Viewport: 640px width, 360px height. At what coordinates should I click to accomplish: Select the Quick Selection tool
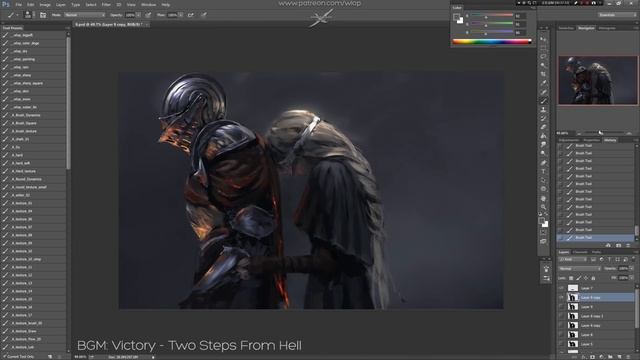pyautogui.click(x=543, y=65)
